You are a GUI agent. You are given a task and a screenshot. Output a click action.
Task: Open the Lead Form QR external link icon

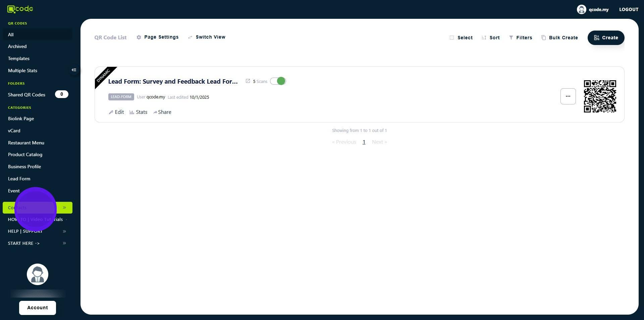(x=248, y=81)
